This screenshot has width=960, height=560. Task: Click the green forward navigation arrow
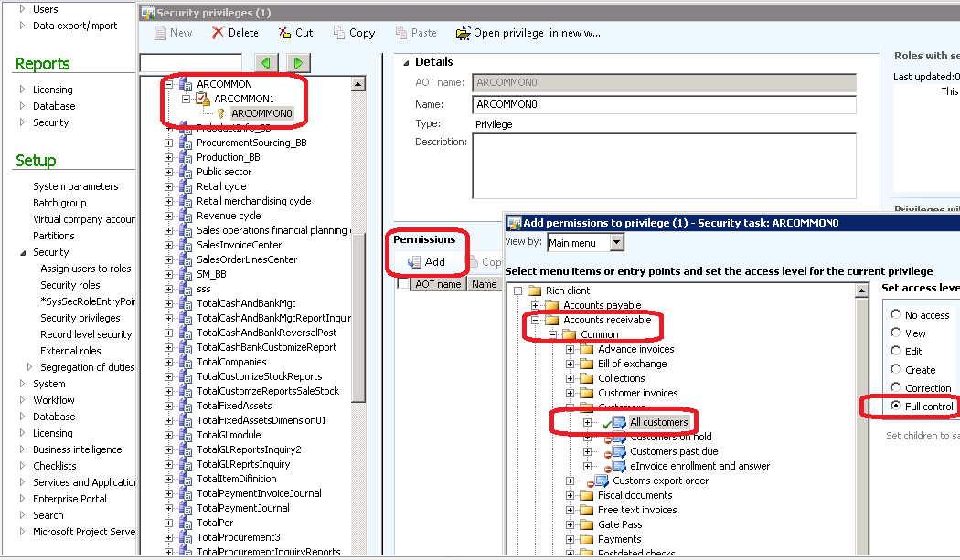tap(297, 62)
